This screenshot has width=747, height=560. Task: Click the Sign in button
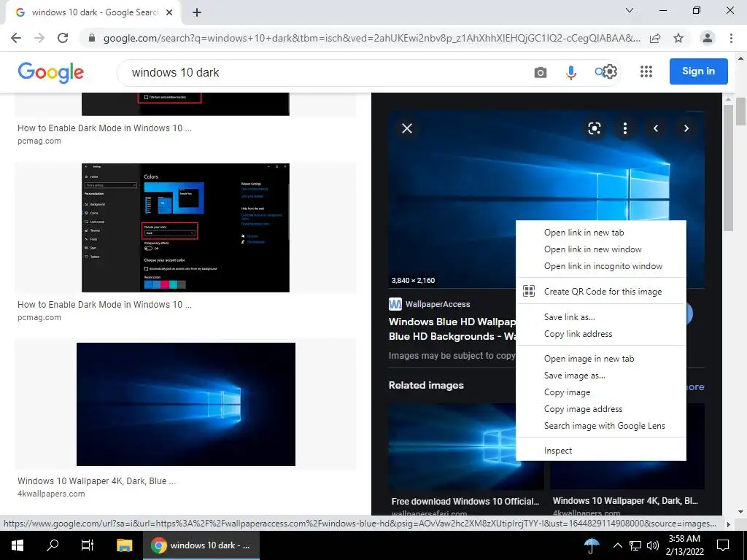coord(698,71)
